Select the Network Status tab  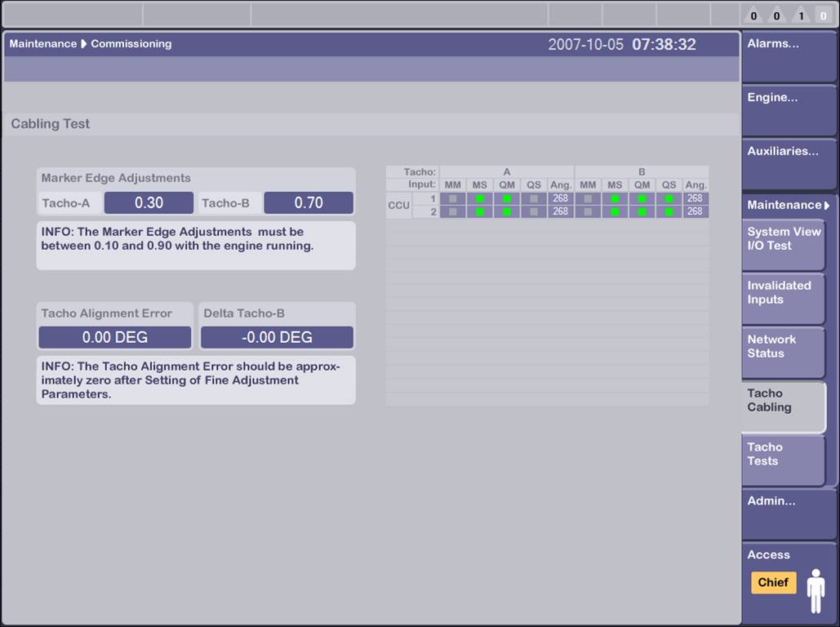click(783, 353)
